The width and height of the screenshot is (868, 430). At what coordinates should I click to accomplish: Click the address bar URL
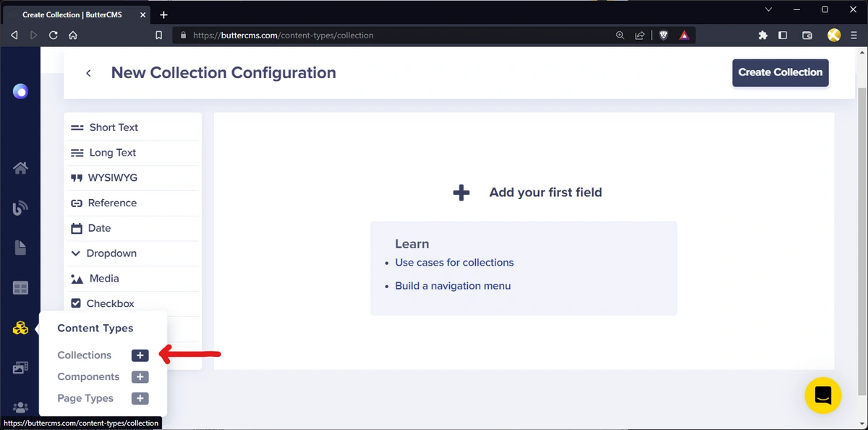(x=284, y=35)
